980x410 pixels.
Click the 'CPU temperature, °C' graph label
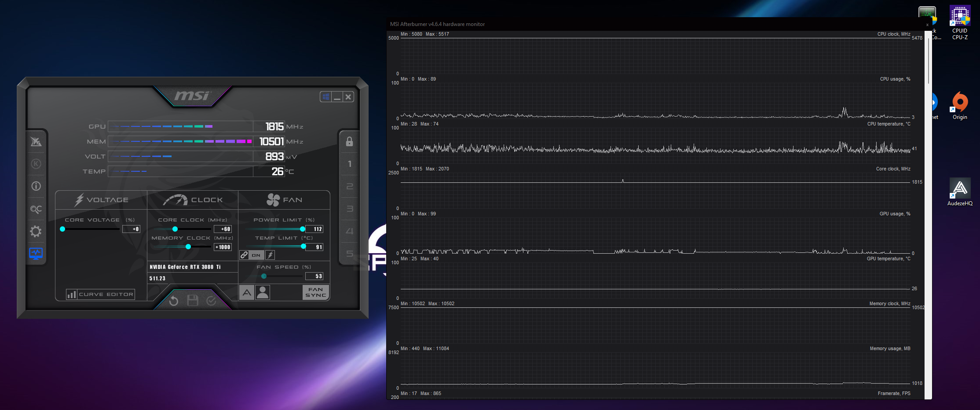click(x=889, y=124)
